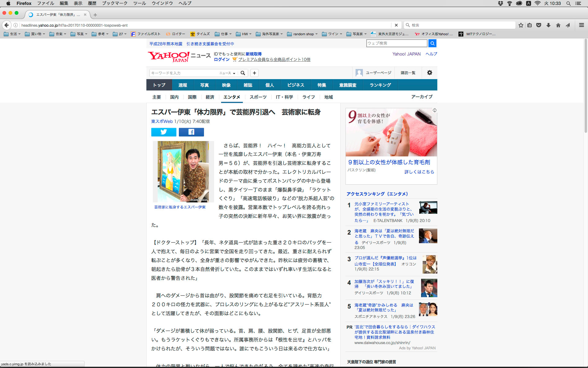Click the キーワードを入力 search field
588x368 pixels.
[x=184, y=73]
